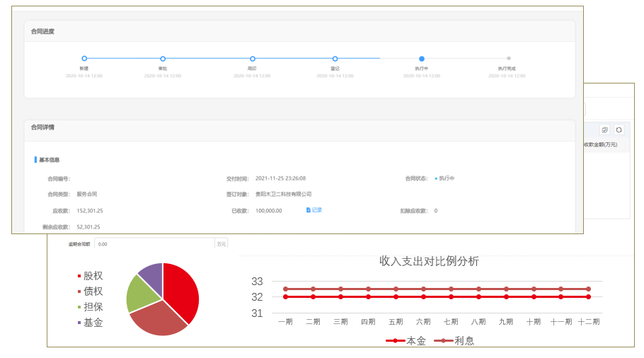Click the 审批 step circle in contract progress
The width and height of the screenshot is (644, 358).
[163, 59]
